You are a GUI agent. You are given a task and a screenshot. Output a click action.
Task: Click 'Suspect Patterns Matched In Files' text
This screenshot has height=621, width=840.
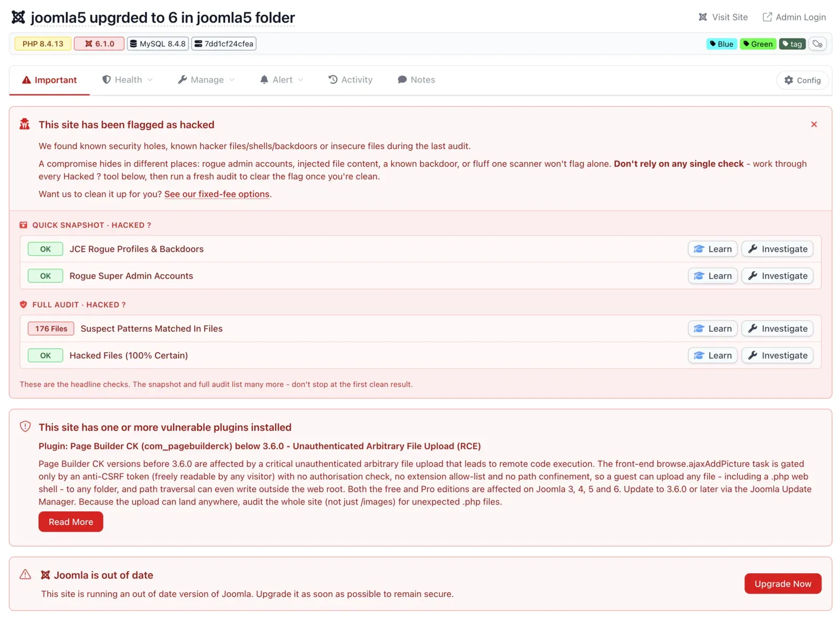152,329
